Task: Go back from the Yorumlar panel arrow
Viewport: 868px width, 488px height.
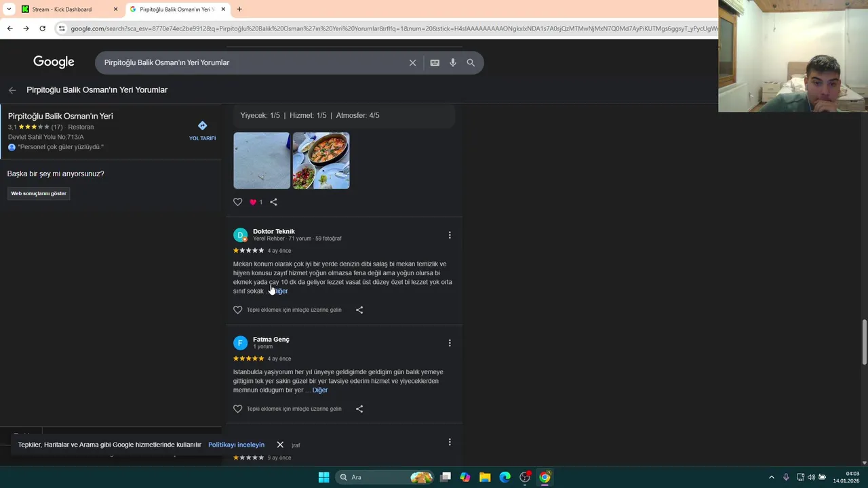Action: pyautogui.click(x=12, y=90)
